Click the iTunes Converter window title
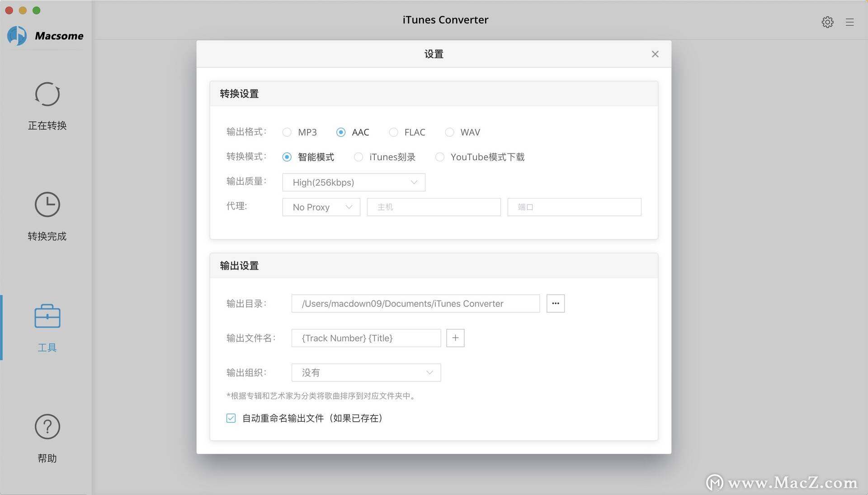The width and height of the screenshot is (868, 495). click(x=445, y=20)
